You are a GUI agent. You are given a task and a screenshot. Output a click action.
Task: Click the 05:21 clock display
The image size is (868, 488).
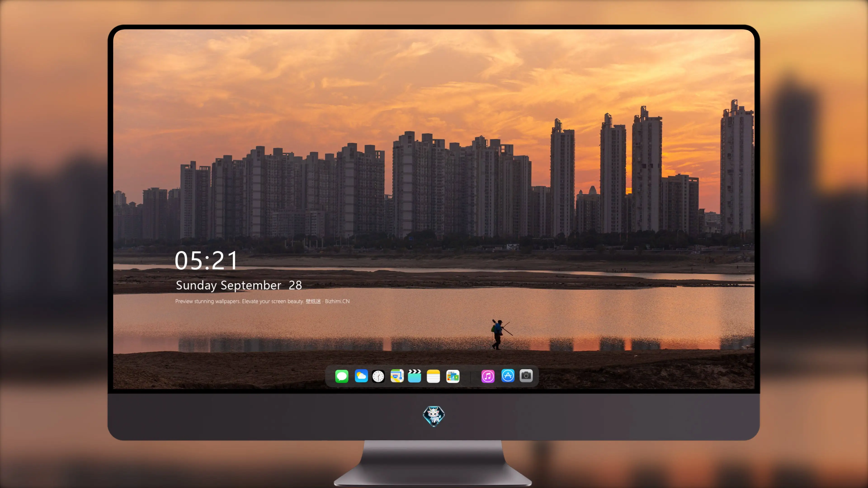tap(206, 260)
